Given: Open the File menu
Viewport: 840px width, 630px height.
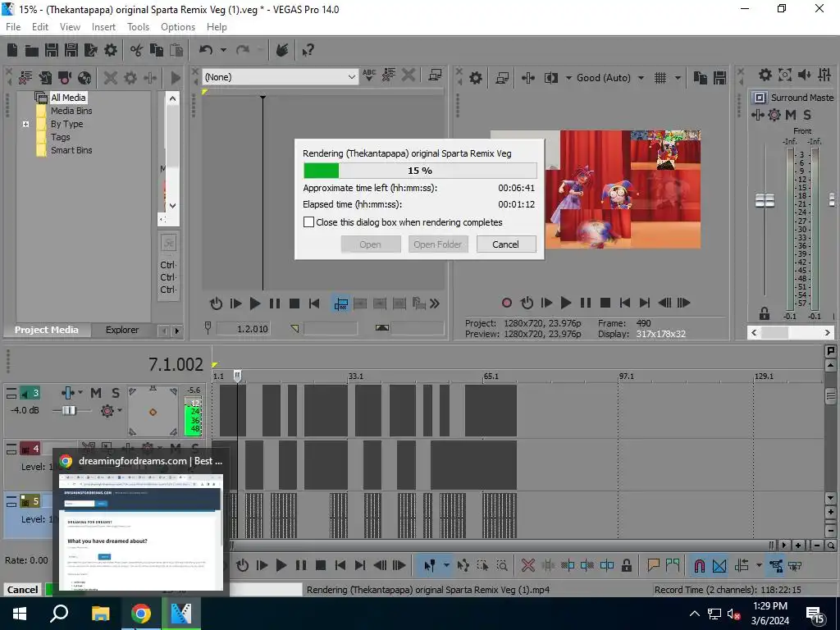Looking at the screenshot, I should coord(13,27).
